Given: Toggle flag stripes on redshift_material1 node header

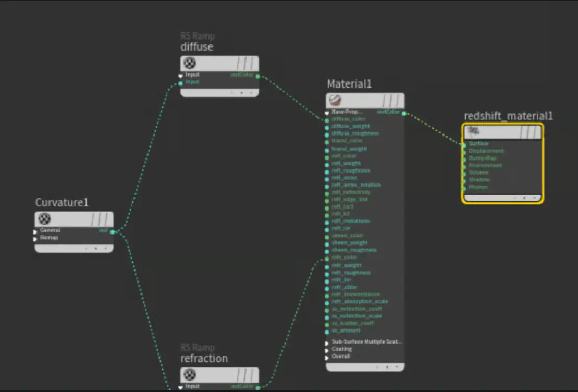Looking at the screenshot, I should (531, 132).
